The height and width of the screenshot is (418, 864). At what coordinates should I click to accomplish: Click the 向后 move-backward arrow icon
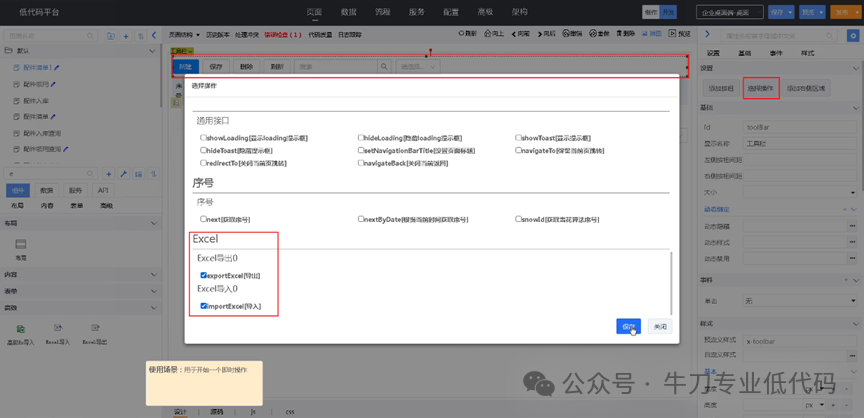coord(539,34)
